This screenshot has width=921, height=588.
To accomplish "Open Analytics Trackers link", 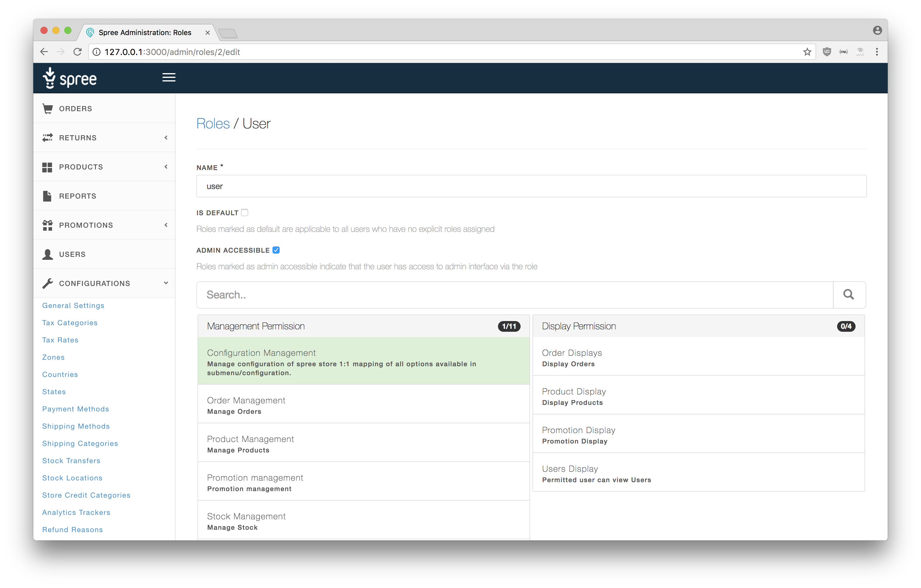I will pos(76,512).
